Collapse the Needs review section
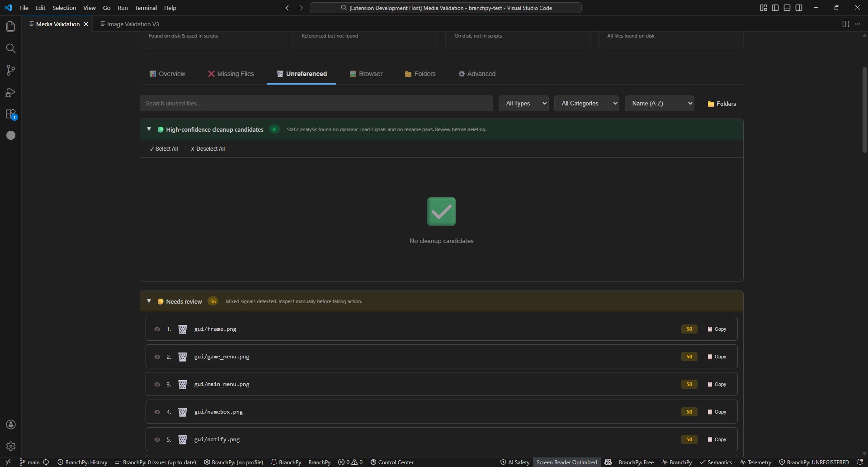This screenshot has height=467, width=868. coord(149,301)
